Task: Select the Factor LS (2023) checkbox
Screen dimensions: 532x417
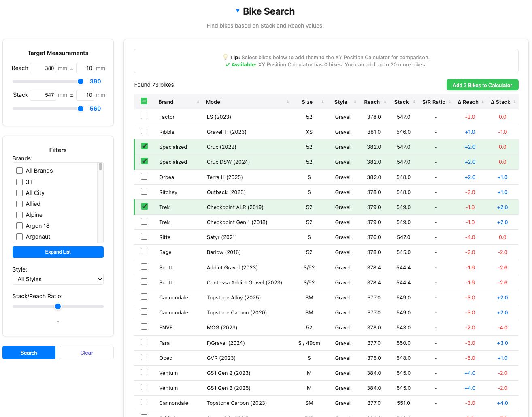Action: [x=144, y=116]
